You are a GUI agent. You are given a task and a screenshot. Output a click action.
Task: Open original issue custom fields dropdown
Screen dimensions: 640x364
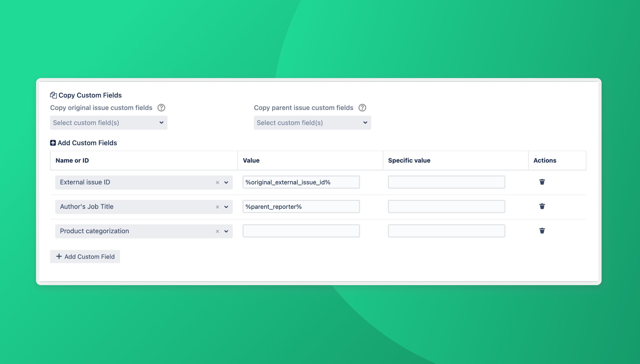click(x=108, y=123)
